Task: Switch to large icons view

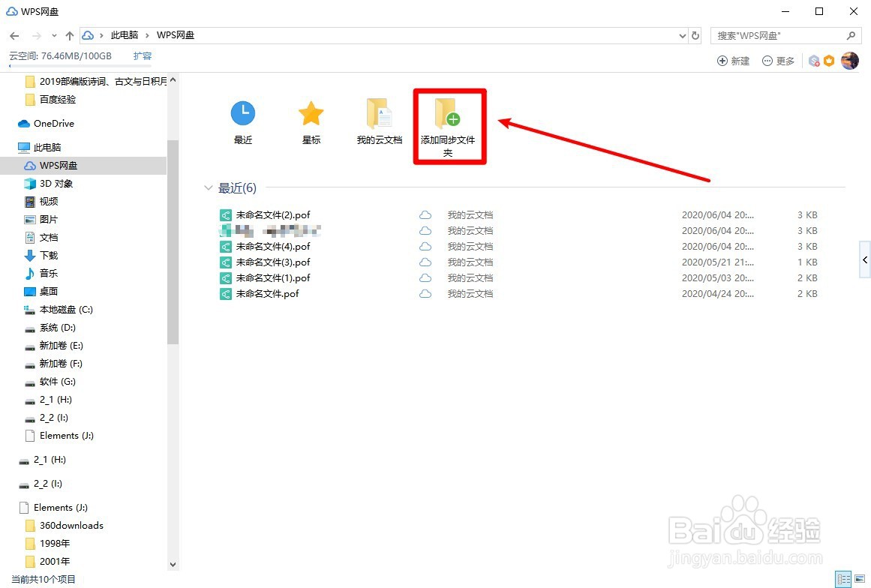Action: point(860,578)
